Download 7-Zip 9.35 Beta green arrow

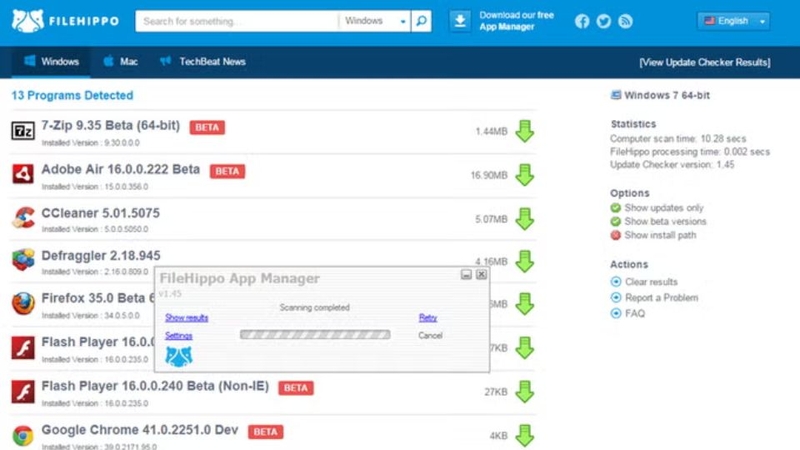tap(524, 131)
